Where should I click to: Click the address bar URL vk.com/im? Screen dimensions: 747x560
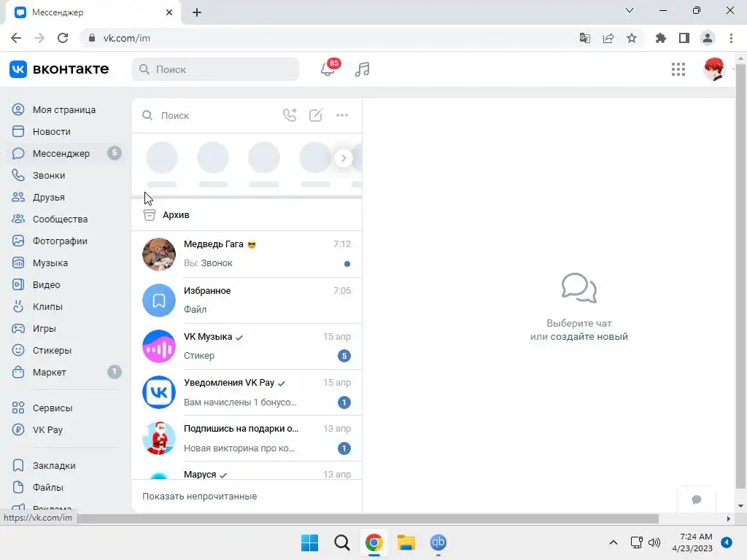[x=127, y=38]
